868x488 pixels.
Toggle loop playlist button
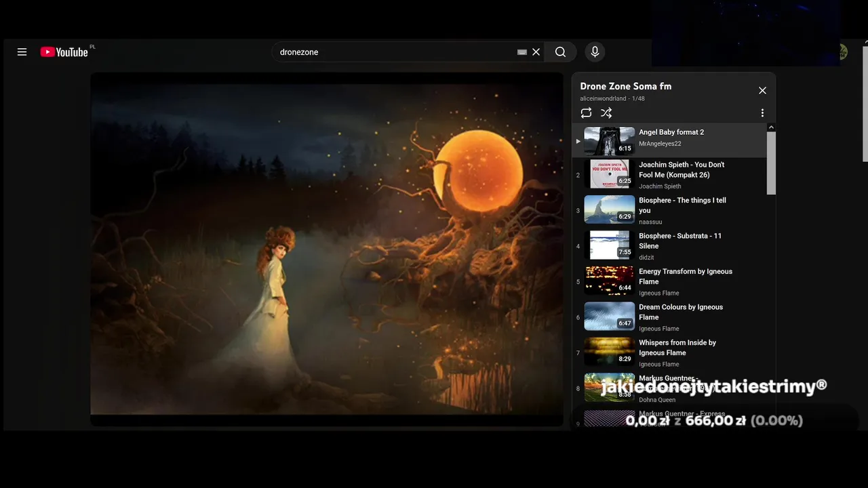587,113
